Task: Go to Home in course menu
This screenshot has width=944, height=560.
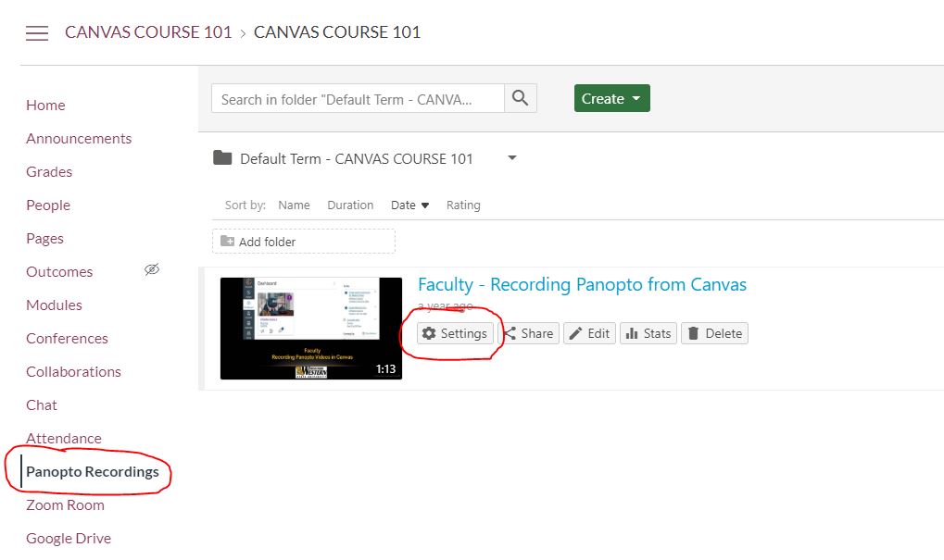Action: 45,106
